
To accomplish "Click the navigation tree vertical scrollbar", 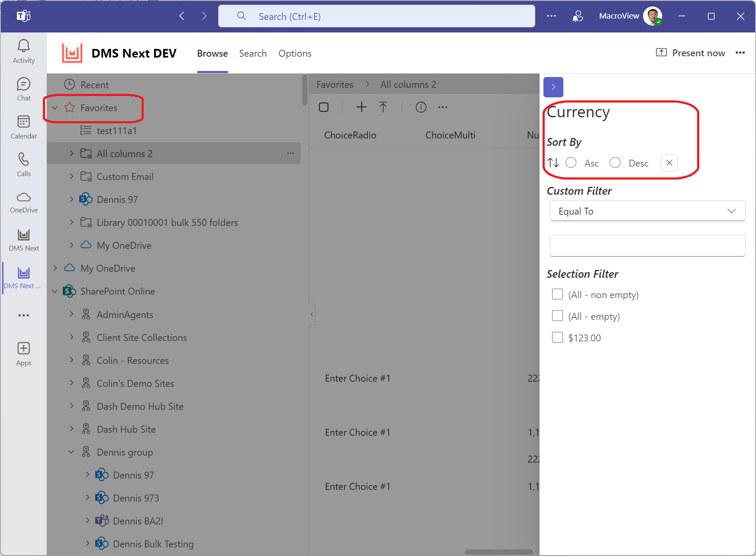I will pos(305,90).
